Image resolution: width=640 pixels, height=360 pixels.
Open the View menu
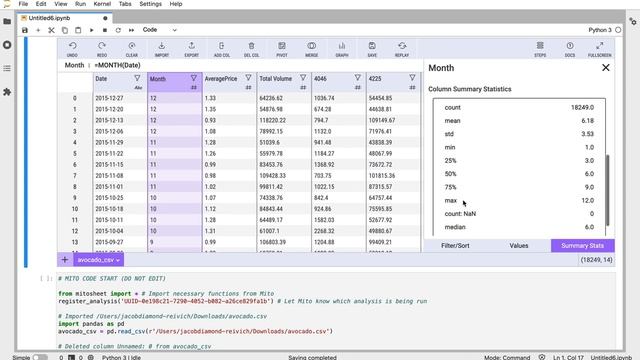[x=61, y=4]
